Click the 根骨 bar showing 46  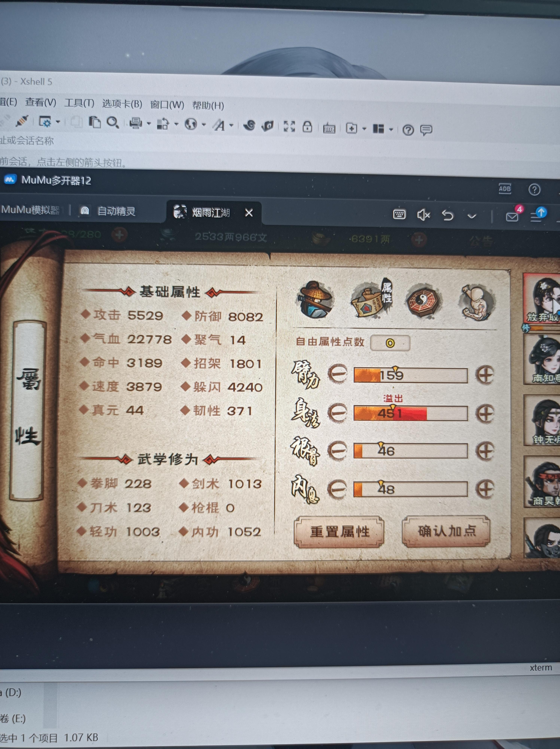tap(410, 451)
